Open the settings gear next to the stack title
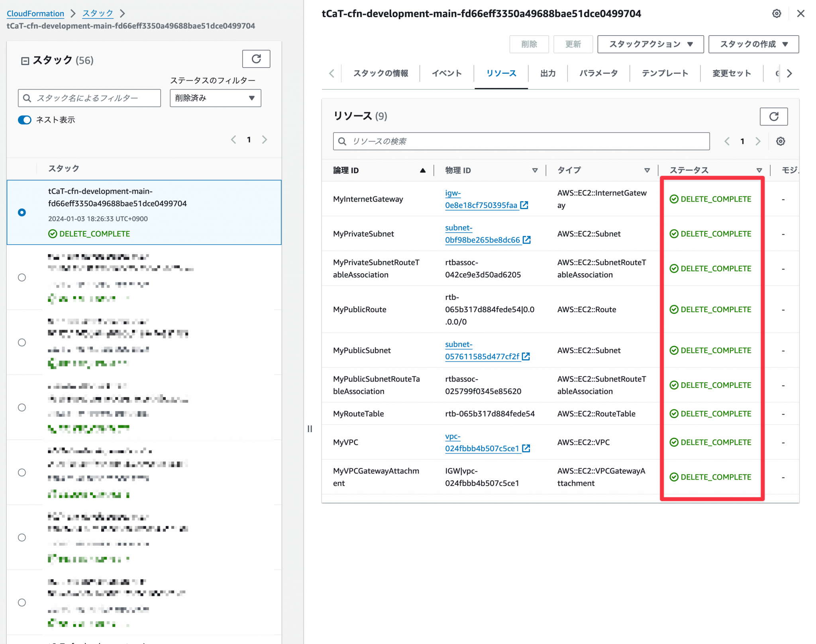The height and width of the screenshot is (644, 816). (x=776, y=13)
